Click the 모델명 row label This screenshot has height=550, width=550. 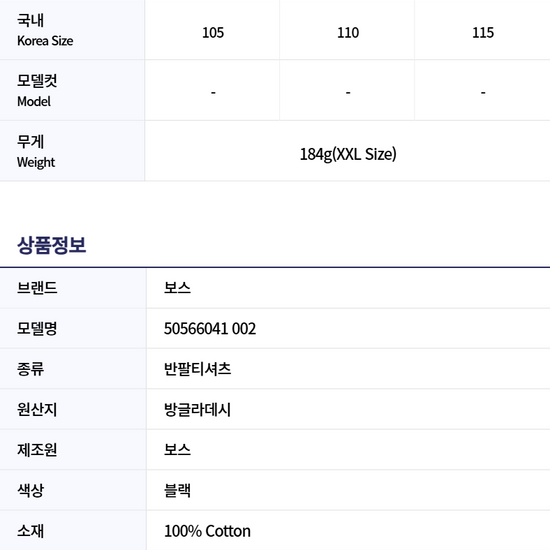pyautogui.click(x=37, y=329)
